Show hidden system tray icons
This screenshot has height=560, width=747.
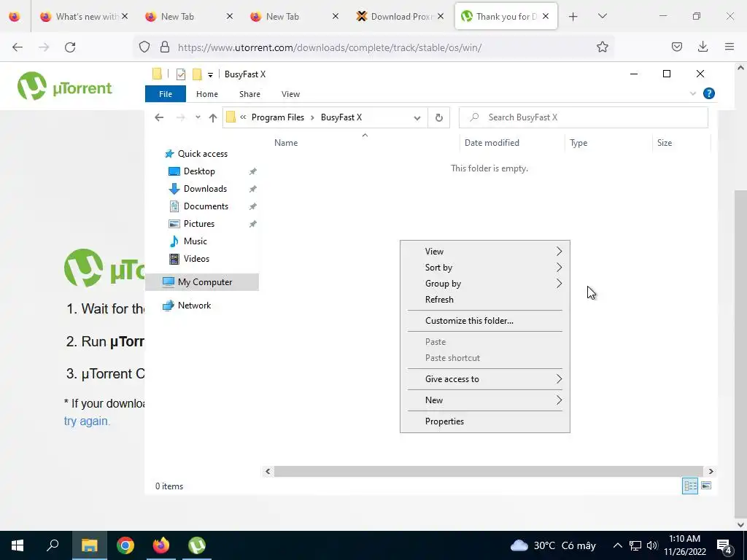tap(617, 545)
